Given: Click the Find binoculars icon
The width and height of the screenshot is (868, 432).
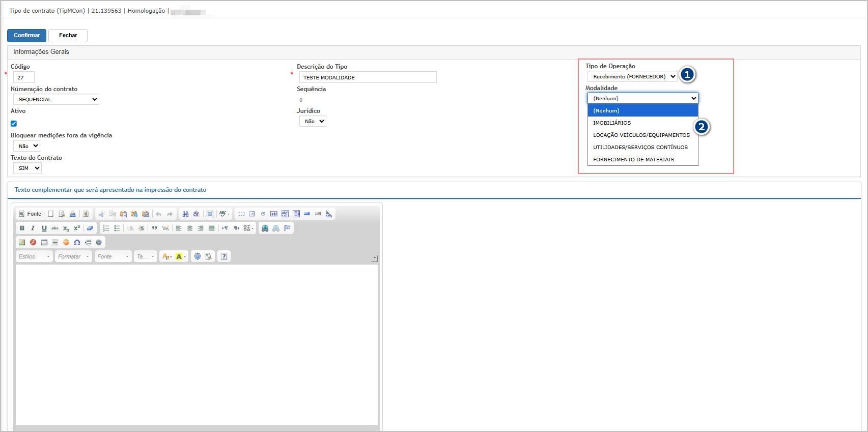Looking at the screenshot, I should (185, 214).
